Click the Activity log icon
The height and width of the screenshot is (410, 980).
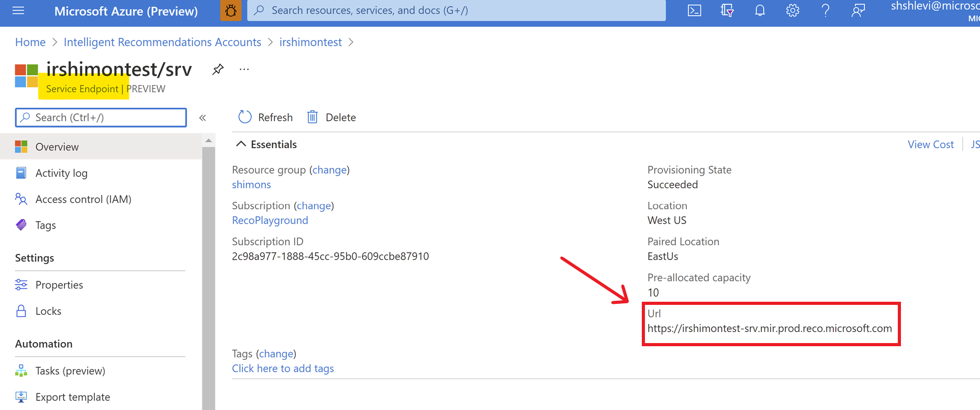(x=21, y=173)
